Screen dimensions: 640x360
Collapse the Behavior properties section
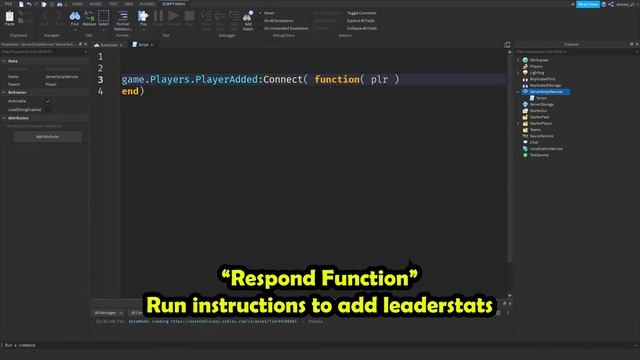pos(4,93)
